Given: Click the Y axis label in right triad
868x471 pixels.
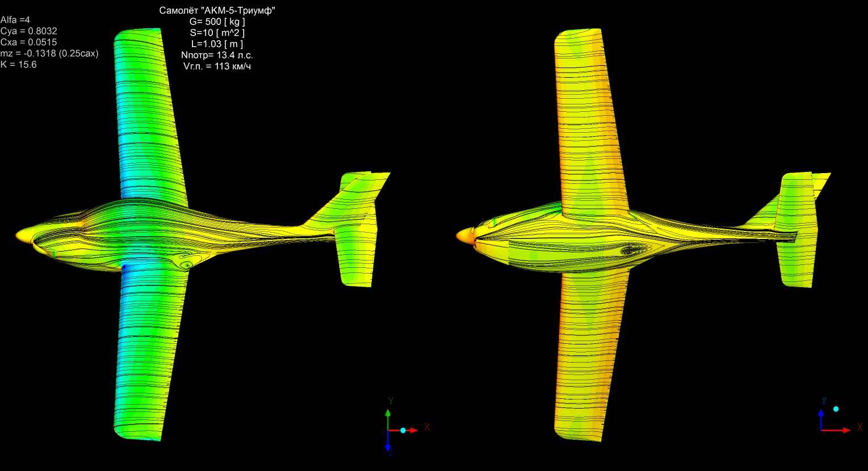Looking at the screenshot, I should (x=824, y=401).
